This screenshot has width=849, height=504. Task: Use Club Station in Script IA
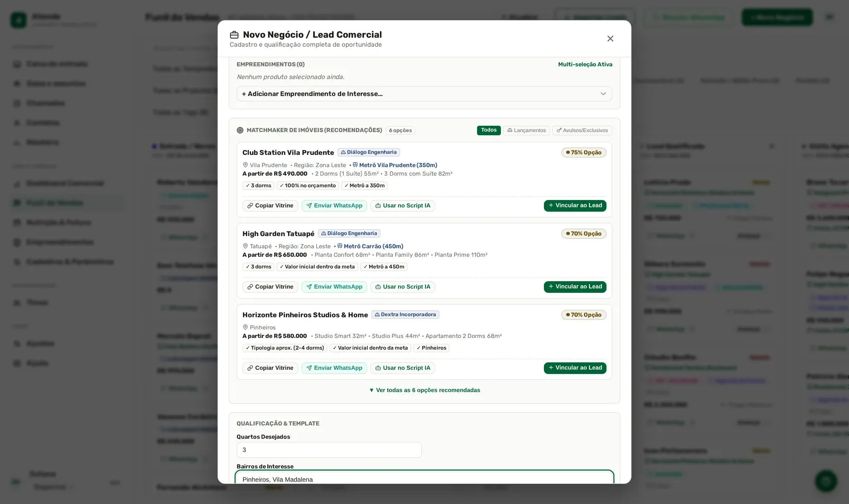[x=403, y=206]
